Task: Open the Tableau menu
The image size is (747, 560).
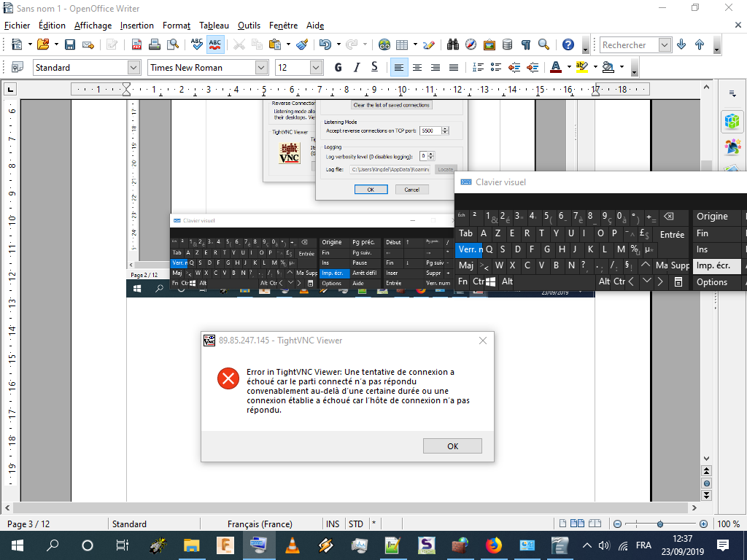Action: (x=214, y=26)
